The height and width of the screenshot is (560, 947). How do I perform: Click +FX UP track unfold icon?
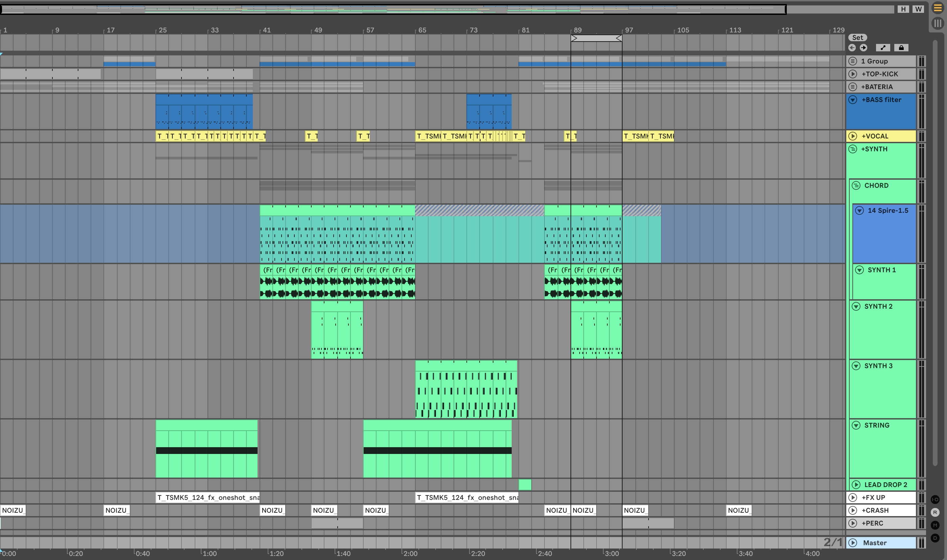[x=853, y=498]
